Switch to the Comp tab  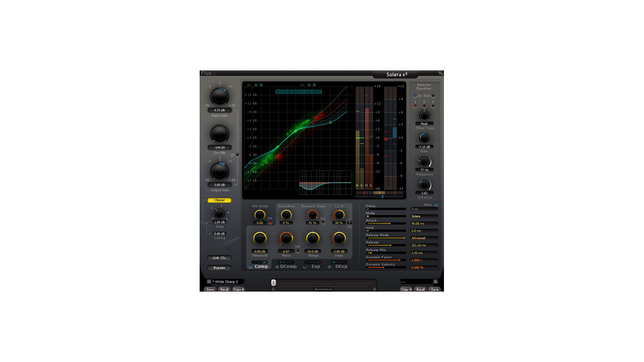[261, 266]
